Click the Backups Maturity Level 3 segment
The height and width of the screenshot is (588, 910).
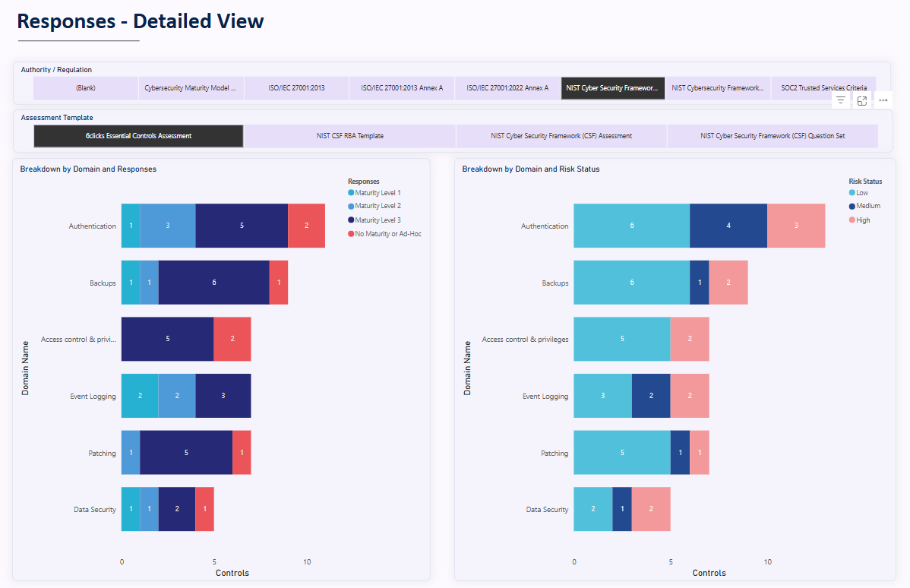coord(213,282)
